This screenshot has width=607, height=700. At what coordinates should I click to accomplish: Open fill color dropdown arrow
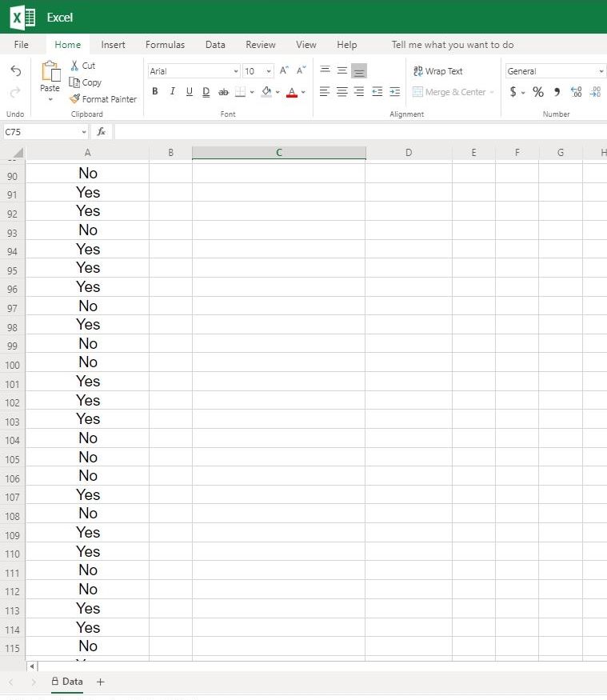pos(278,93)
